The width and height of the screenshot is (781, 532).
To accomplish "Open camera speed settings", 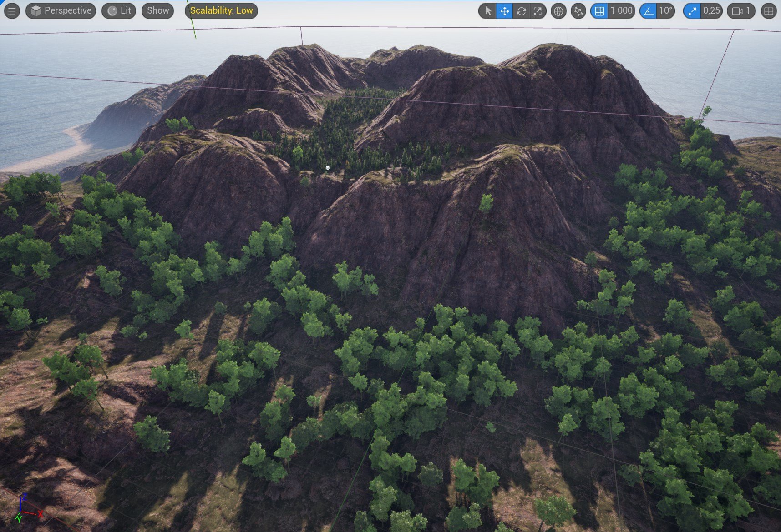I will [741, 11].
